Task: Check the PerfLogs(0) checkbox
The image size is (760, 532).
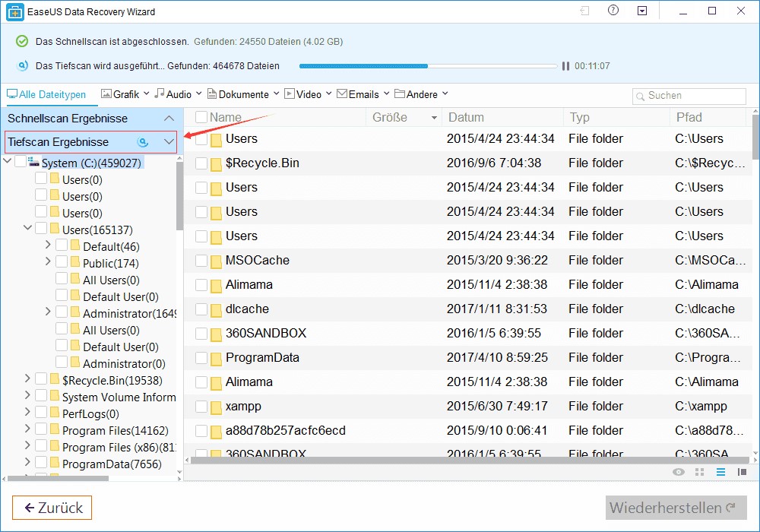Action: [41, 413]
